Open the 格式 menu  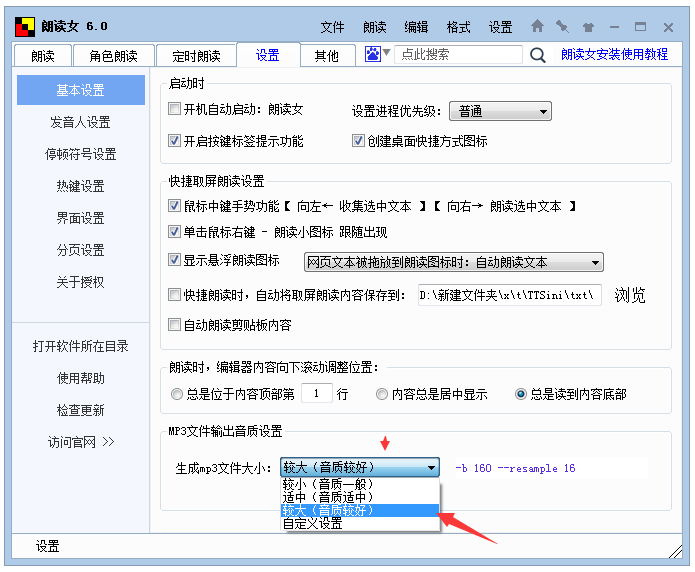(458, 27)
